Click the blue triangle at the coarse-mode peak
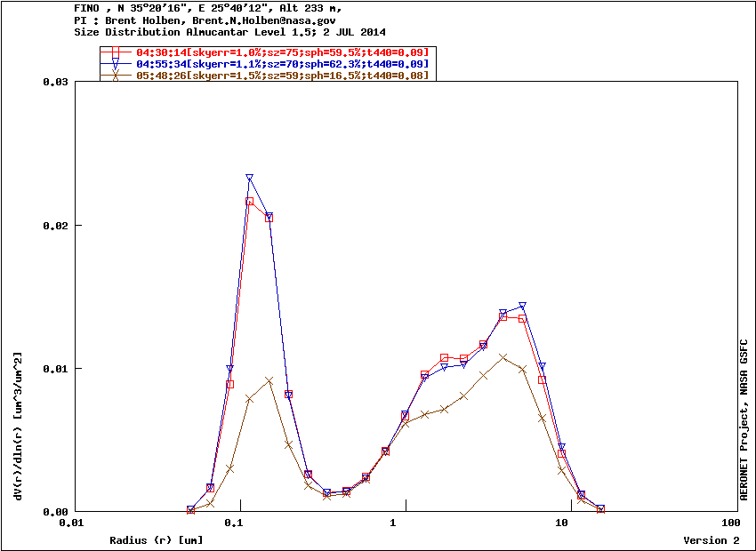Viewport: 756px width, 551px height. point(523,307)
